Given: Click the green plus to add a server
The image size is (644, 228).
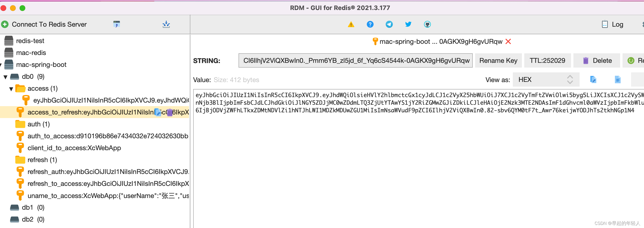Looking at the screenshot, I should click(5, 24).
